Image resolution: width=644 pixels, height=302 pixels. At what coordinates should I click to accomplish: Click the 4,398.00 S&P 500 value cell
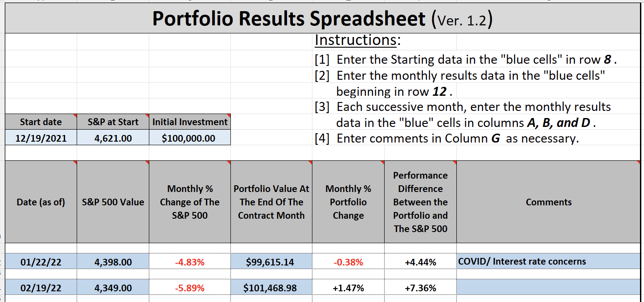pos(113,262)
